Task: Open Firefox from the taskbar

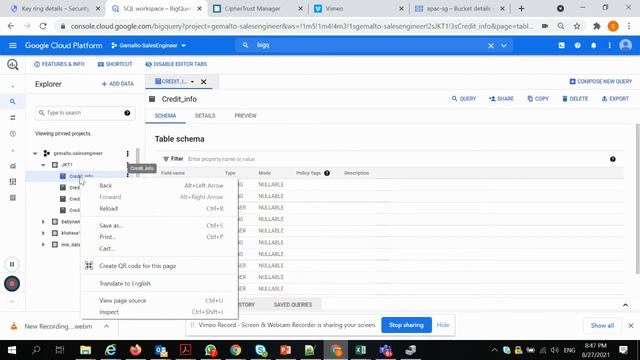Action: point(136,350)
